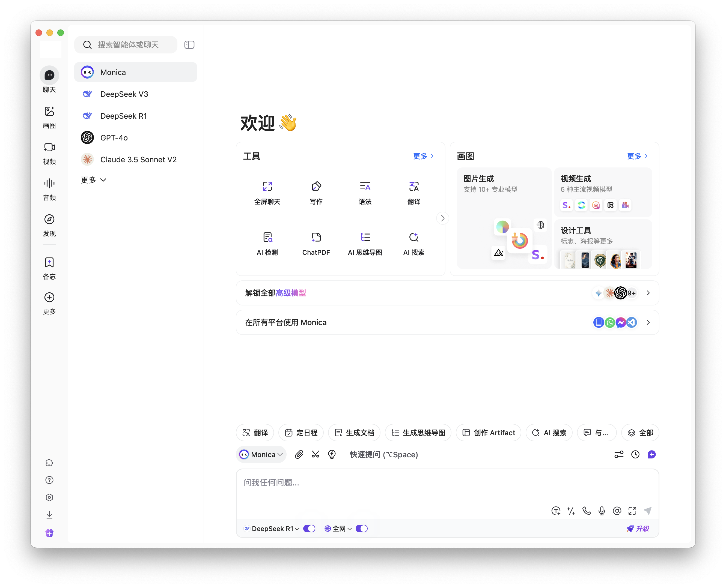Click the 生成文档 quick action chip
The width and height of the screenshot is (726, 588).
[354, 433]
